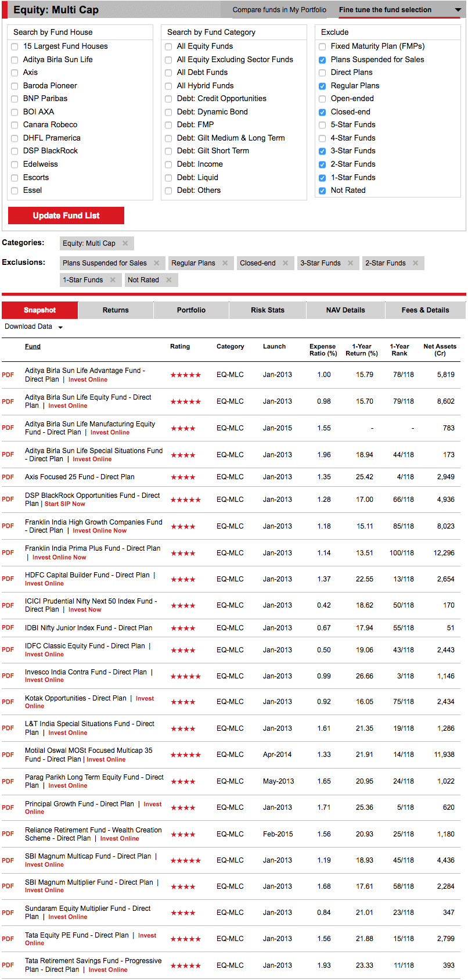The width and height of the screenshot is (468, 980).
Task: Click the 3/118 one-year rank value
Action: click(x=405, y=676)
